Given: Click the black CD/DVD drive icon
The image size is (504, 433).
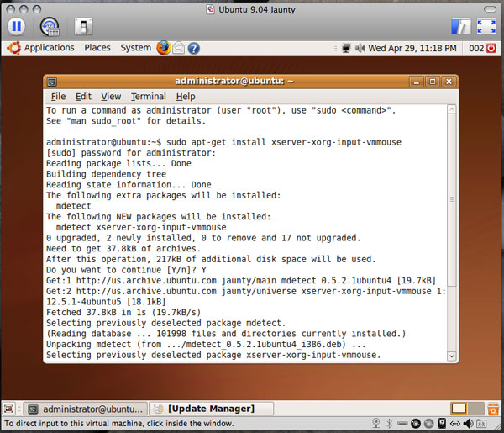Looking at the screenshot, I should coord(416,424).
